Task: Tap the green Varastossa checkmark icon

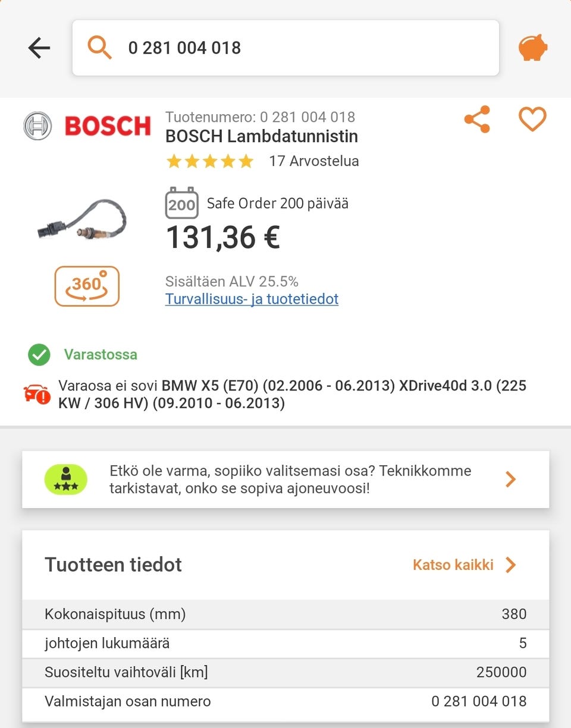Action: [x=39, y=355]
